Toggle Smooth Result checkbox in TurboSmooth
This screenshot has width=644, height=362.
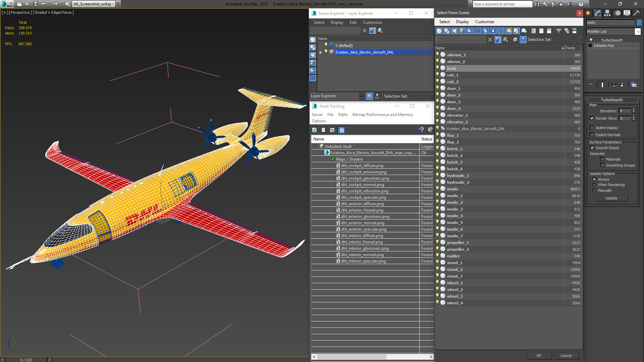[x=592, y=147]
